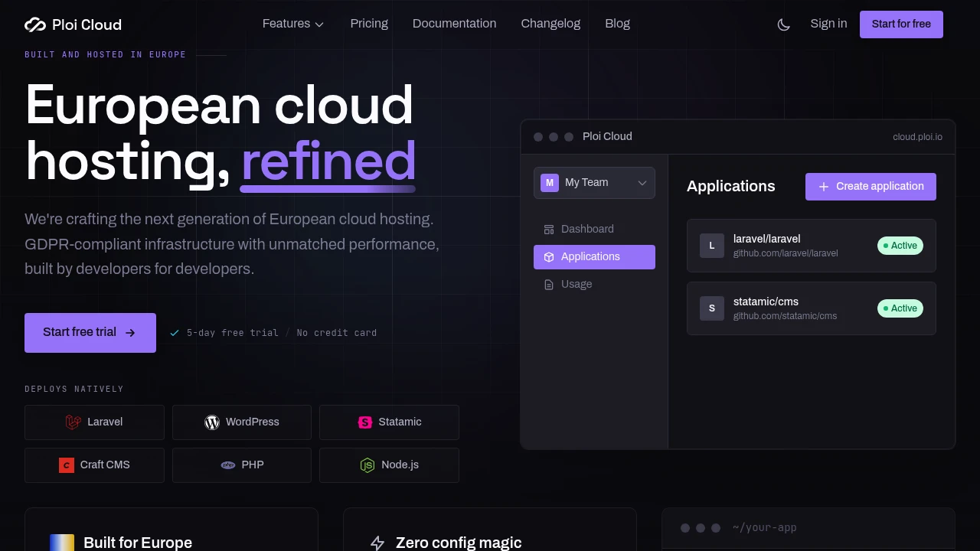Click the Laravel logo icon
Screen dimensions: 980x551
73,422
